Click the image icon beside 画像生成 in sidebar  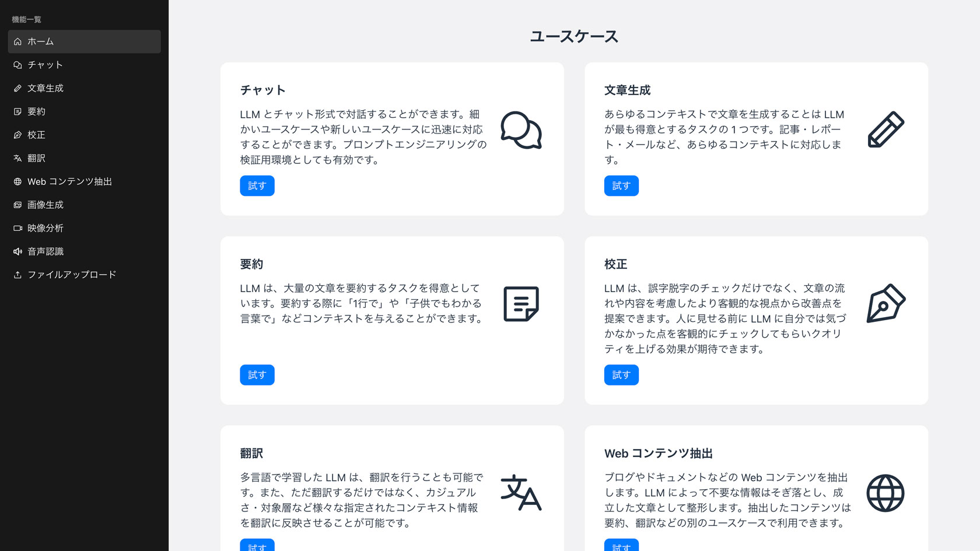pos(17,205)
